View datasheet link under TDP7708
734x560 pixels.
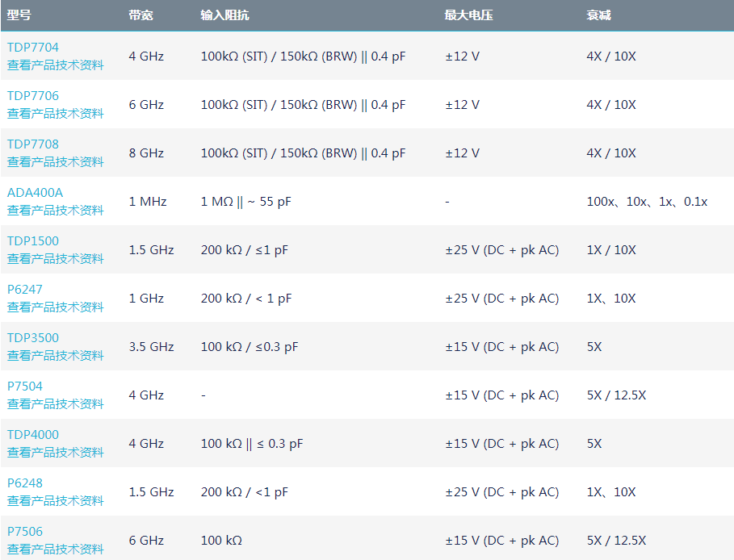[55, 162]
